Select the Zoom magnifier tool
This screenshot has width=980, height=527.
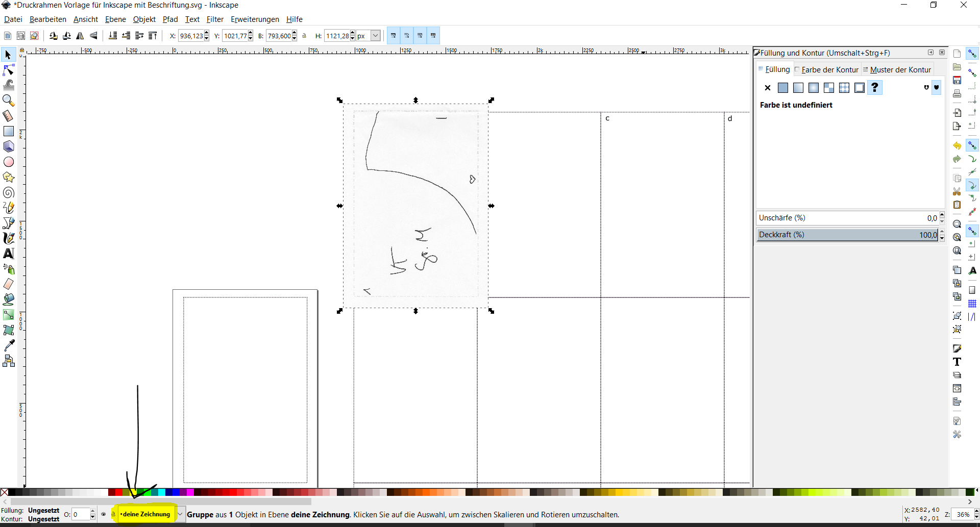(x=9, y=101)
